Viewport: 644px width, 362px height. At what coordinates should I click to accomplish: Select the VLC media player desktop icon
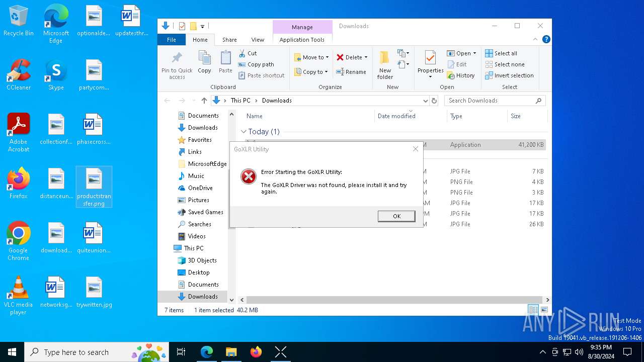point(18,296)
